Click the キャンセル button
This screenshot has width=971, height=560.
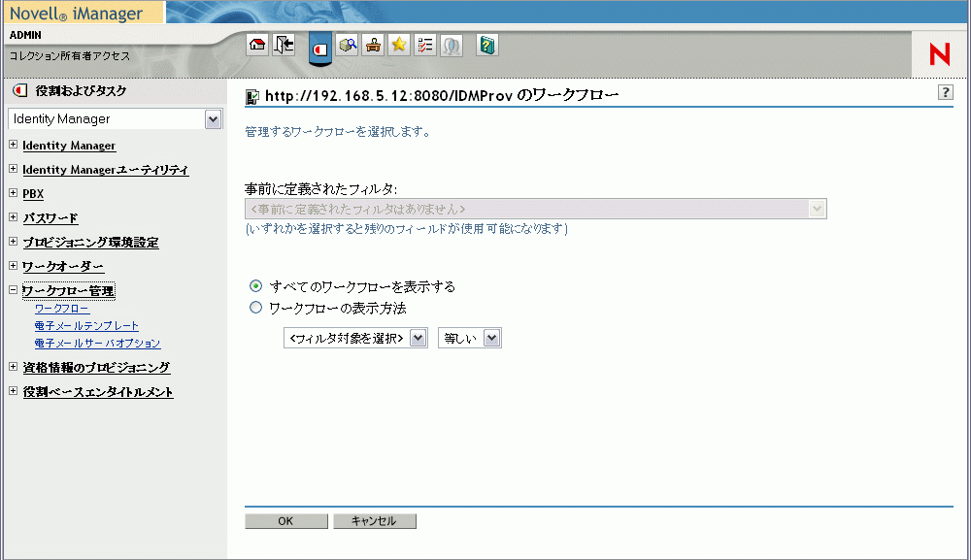coord(375,521)
